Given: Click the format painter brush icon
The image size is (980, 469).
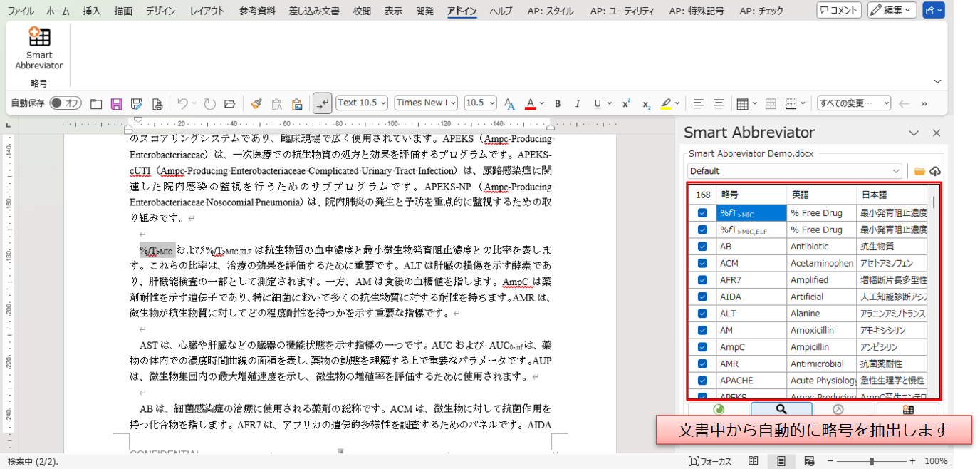Looking at the screenshot, I should [256, 104].
